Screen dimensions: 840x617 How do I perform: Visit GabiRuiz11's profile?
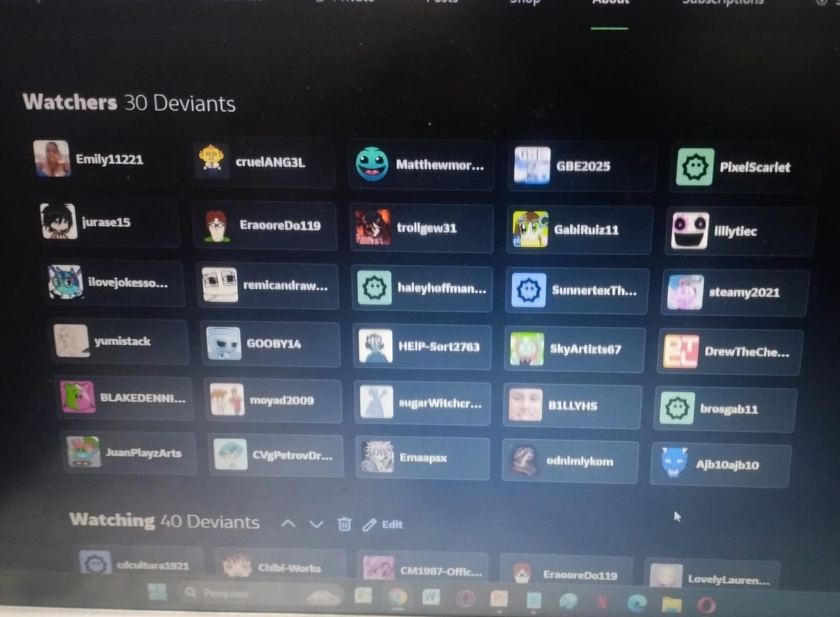coord(579,230)
